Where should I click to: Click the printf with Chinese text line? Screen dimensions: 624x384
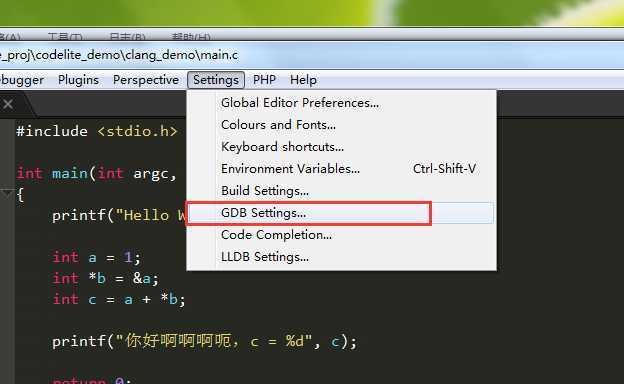click(205, 341)
